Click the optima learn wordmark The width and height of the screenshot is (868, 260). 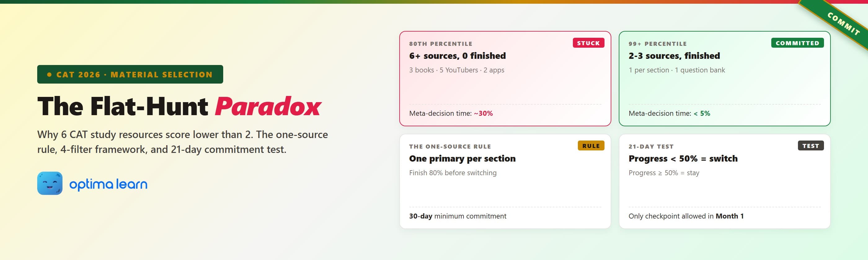coord(108,184)
